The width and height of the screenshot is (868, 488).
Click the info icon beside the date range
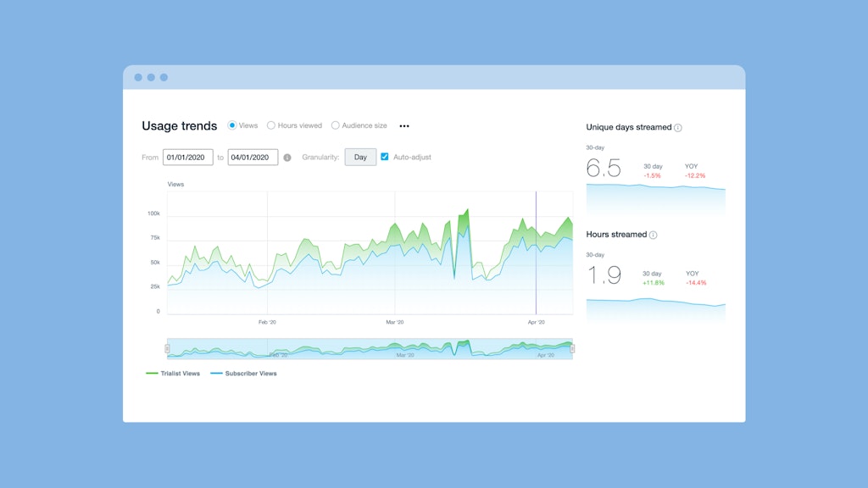pyautogui.click(x=287, y=158)
